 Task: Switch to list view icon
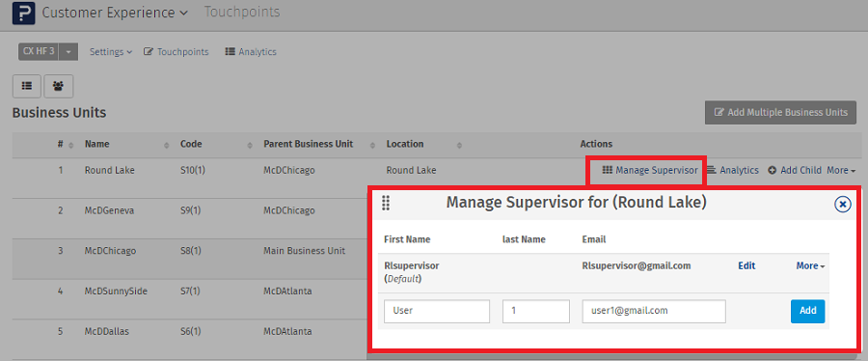(27, 86)
